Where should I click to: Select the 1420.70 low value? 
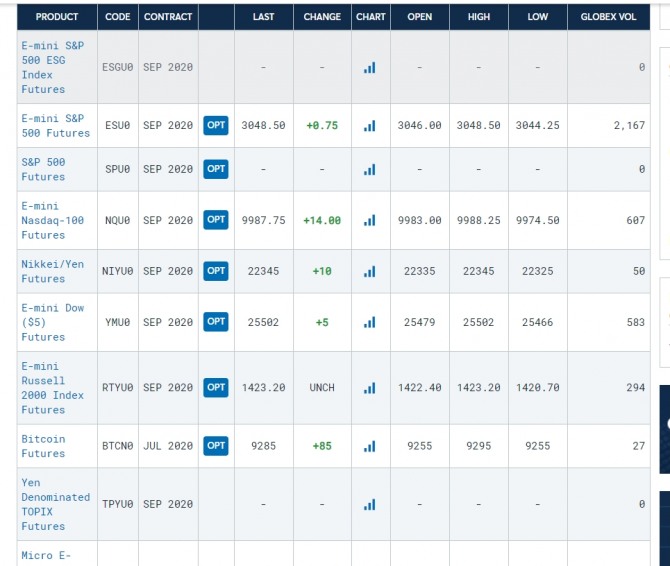pos(538,388)
